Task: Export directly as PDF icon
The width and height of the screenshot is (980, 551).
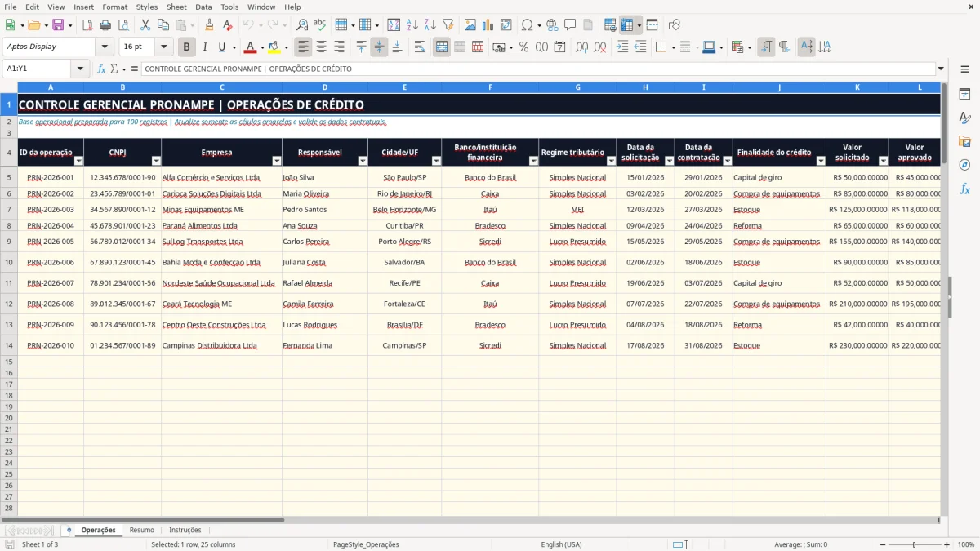Action: point(87,25)
